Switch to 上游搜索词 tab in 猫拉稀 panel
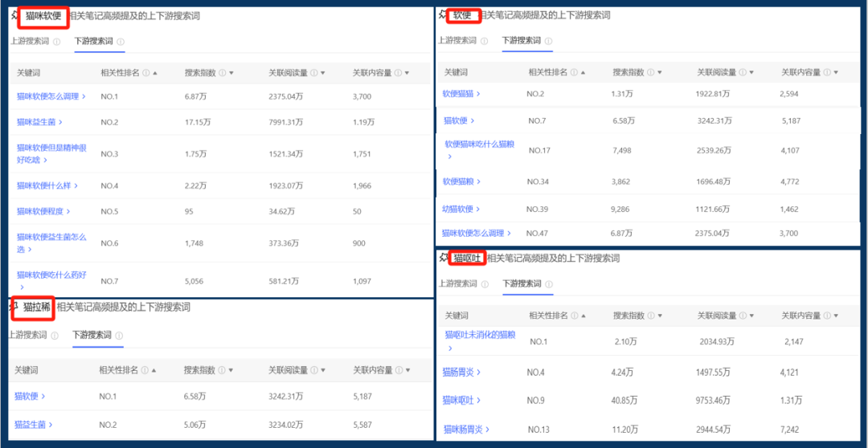This screenshot has width=868, height=448. click(27, 335)
